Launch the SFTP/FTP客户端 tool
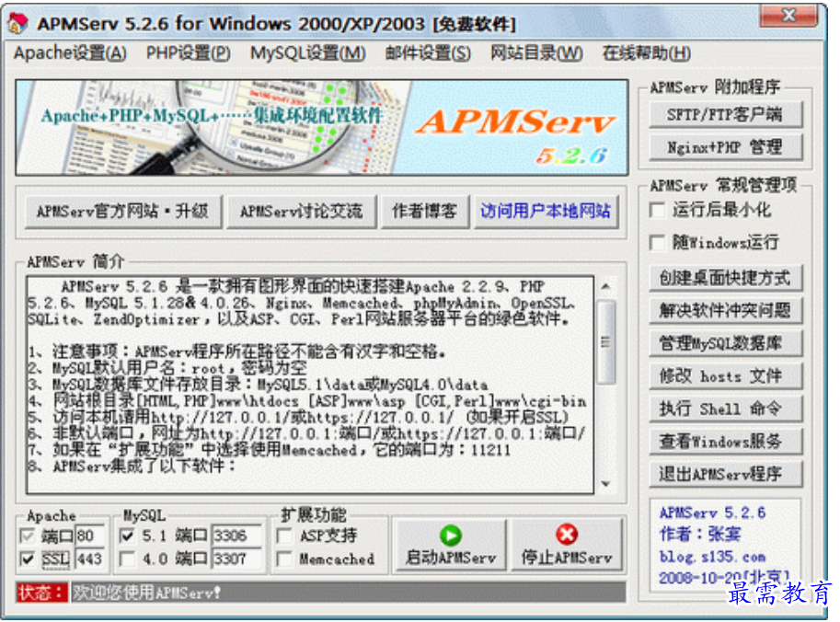This screenshot has width=840, height=622. pos(725,114)
